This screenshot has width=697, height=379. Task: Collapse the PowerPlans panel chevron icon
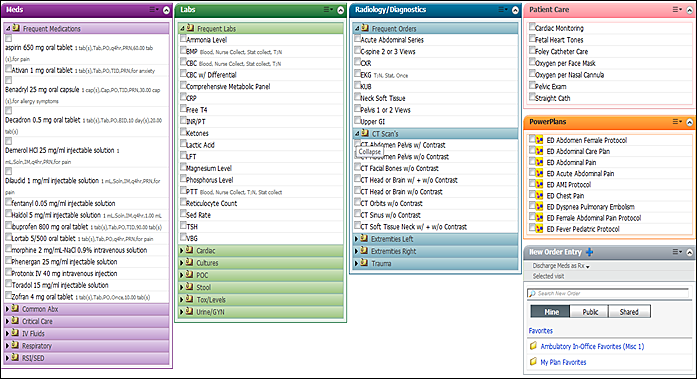coord(689,122)
